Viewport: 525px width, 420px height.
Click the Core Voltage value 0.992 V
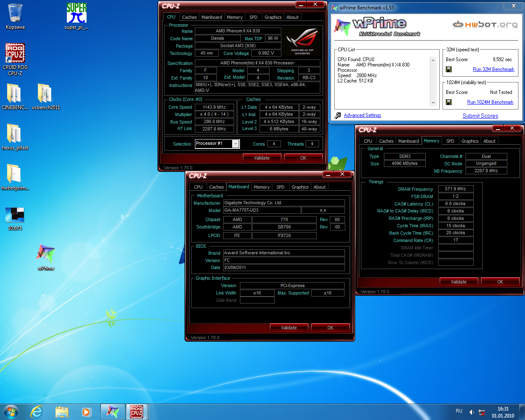tap(266, 53)
